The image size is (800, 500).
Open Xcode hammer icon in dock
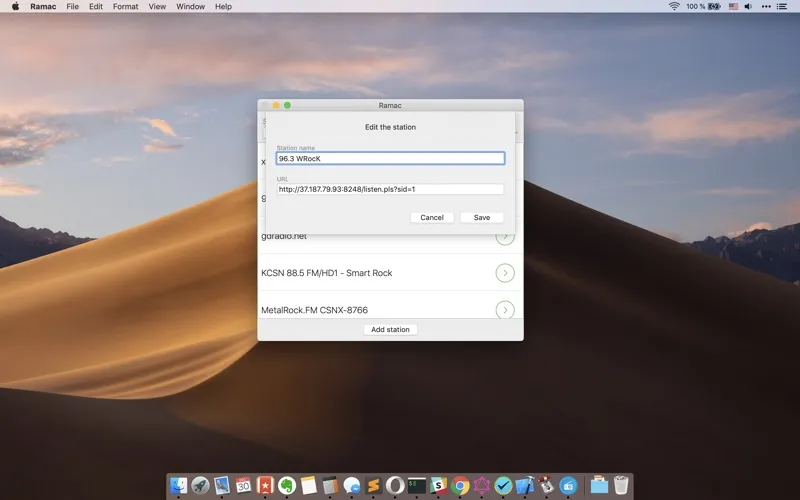coord(525,485)
